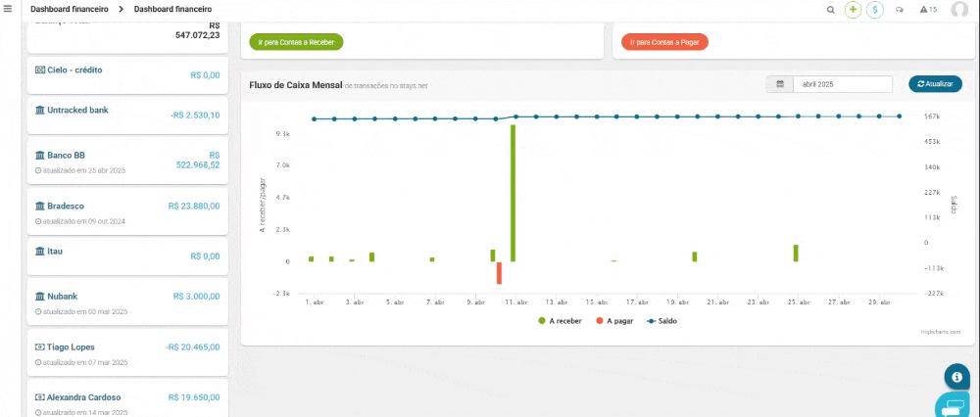Toggle the Saldo legend series
This screenshot has width=980, height=417.
coord(662,320)
